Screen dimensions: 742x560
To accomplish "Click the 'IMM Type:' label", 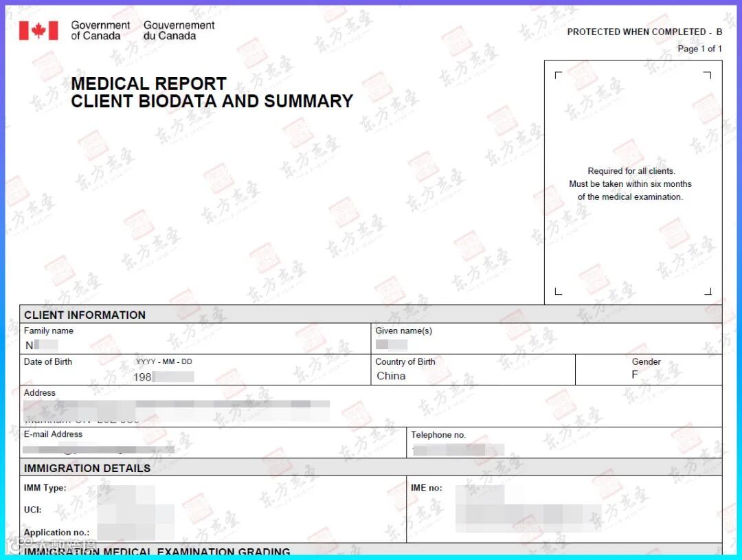I will (45, 488).
